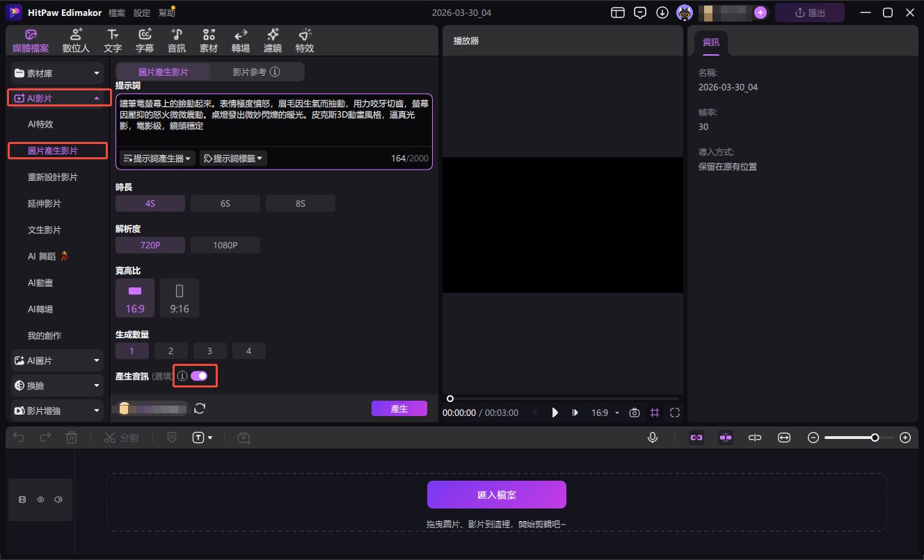Select the 文字 text tool icon
Screen dimensions: 924x560
click(113, 40)
